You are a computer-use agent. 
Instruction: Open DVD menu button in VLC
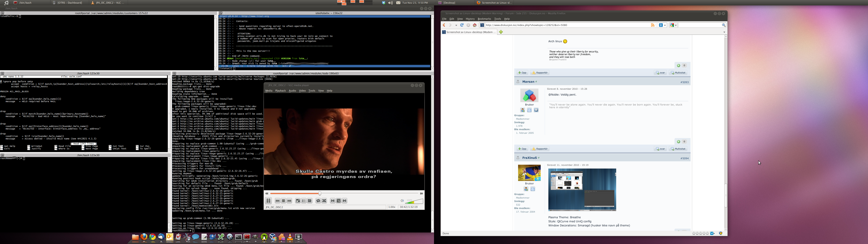tap(339, 201)
